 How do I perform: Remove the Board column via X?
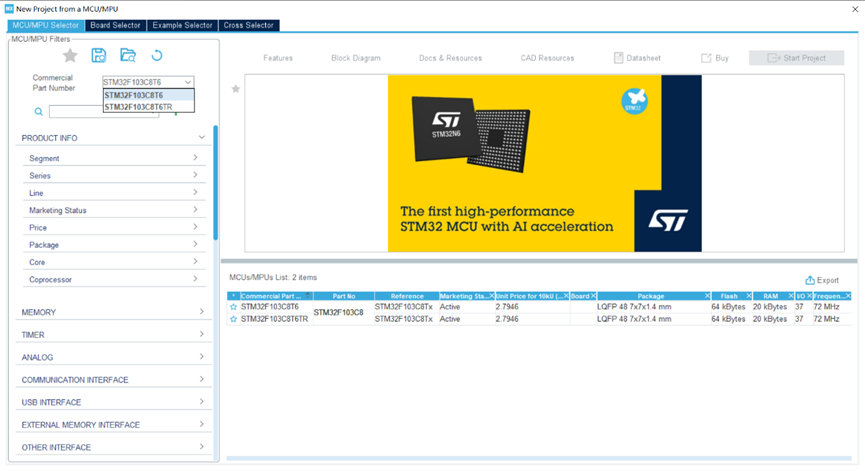594,296
